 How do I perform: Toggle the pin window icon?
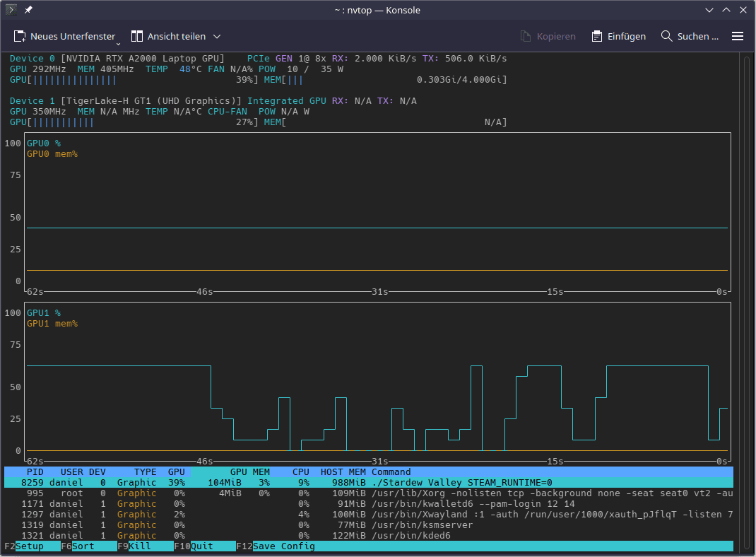click(28, 10)
